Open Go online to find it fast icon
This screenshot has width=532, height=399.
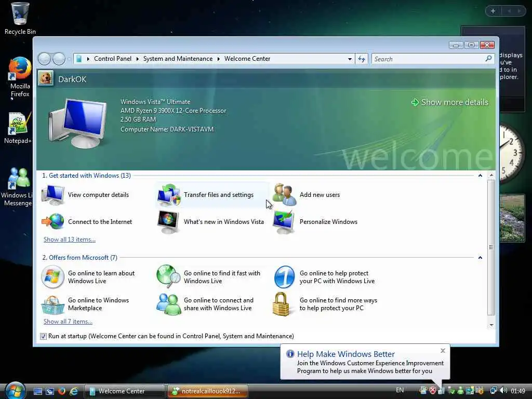tap(169, 276)
